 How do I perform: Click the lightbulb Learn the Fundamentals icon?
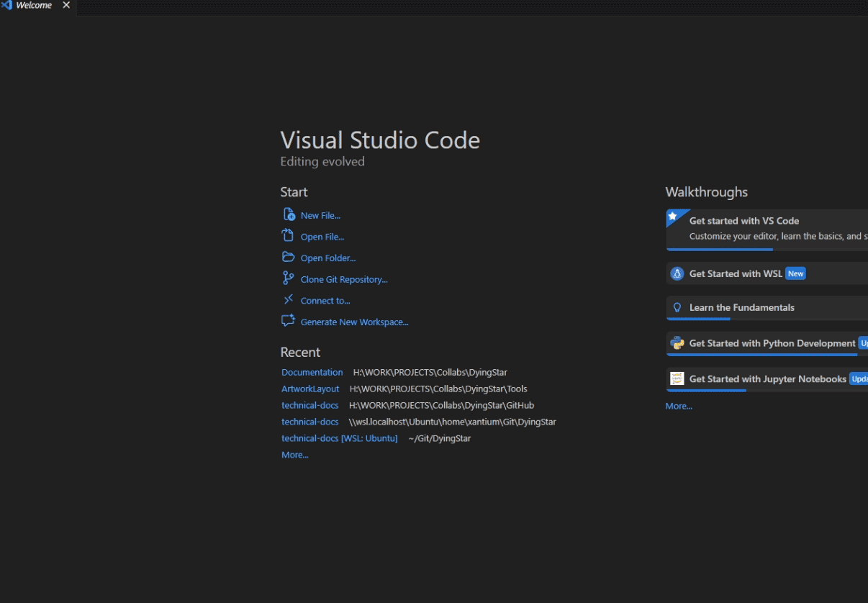click(x=677, y=307)
